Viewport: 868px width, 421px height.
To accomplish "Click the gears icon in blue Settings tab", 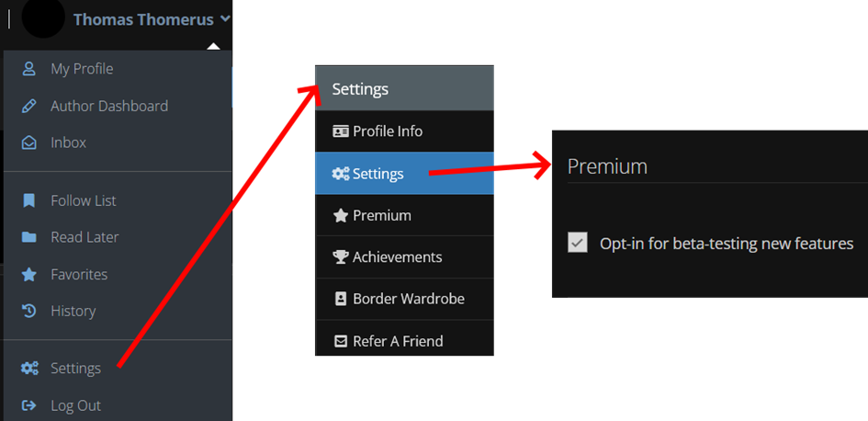I will coord(341,174).
